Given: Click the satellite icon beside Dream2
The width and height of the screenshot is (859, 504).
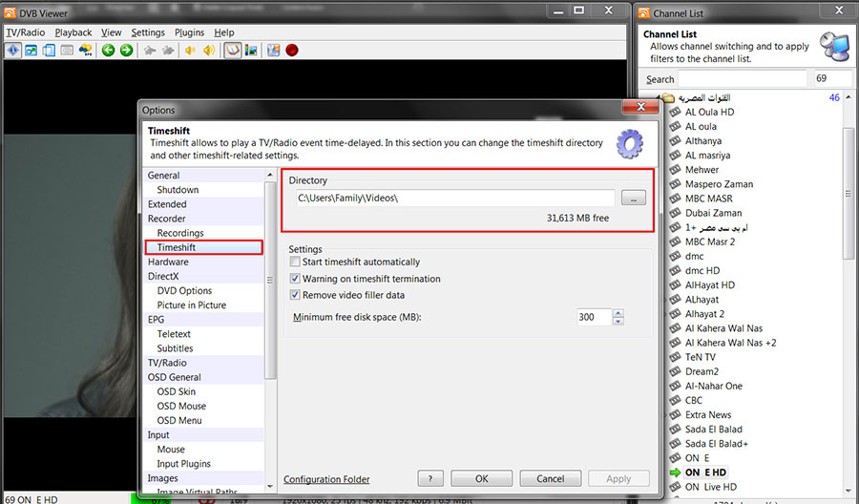Looking at the screenshot, I should [x=675, y=371].
